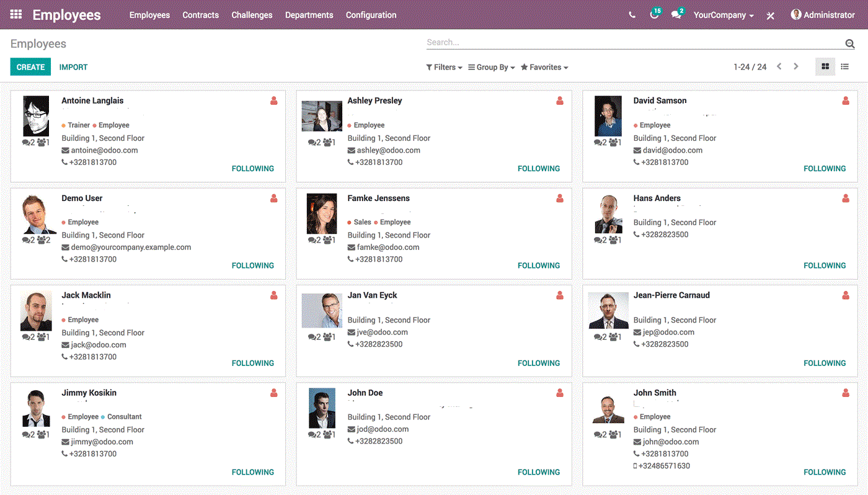
Task: Toggle FOLLOWING on Antoine Langlais card
Action: [253, 169]
